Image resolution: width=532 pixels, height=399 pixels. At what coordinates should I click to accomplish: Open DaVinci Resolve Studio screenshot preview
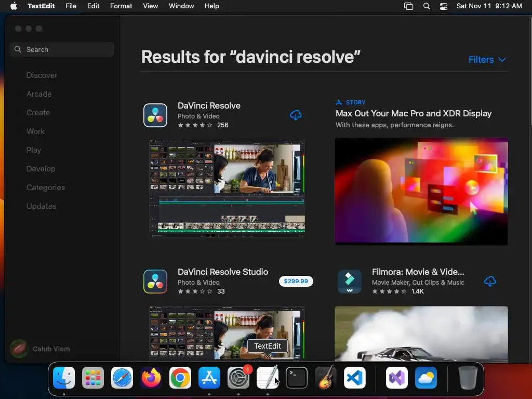tap(227, 333)
